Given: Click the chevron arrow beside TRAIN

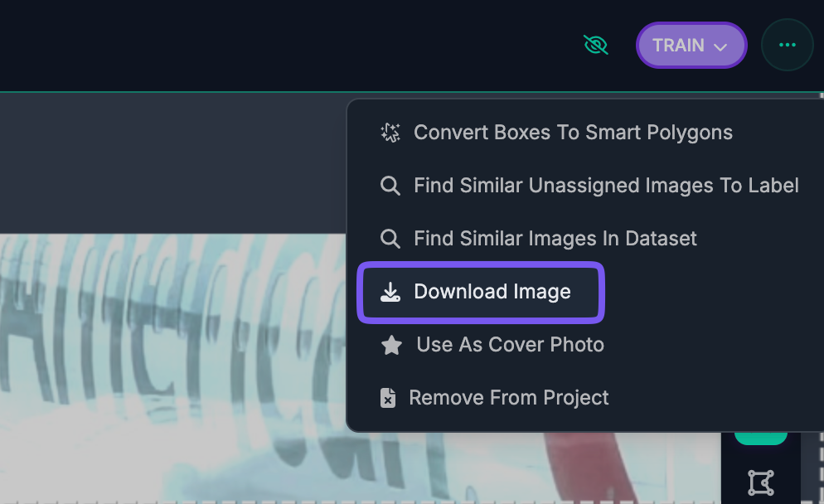Looking at the screenshot, I should tap(720, 46).
